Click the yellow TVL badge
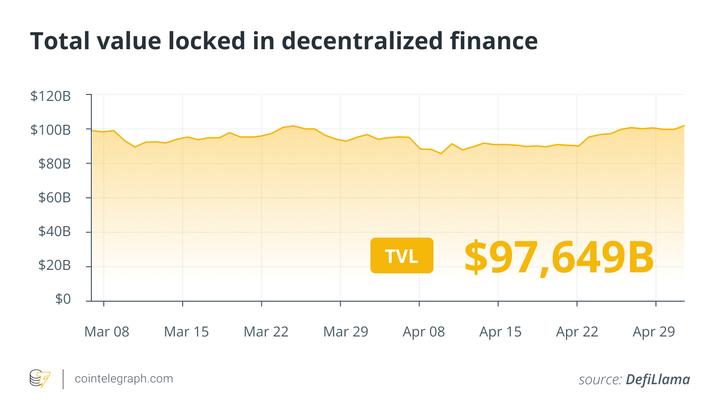The width and height of the screenshot is (720, 419). 401,256
